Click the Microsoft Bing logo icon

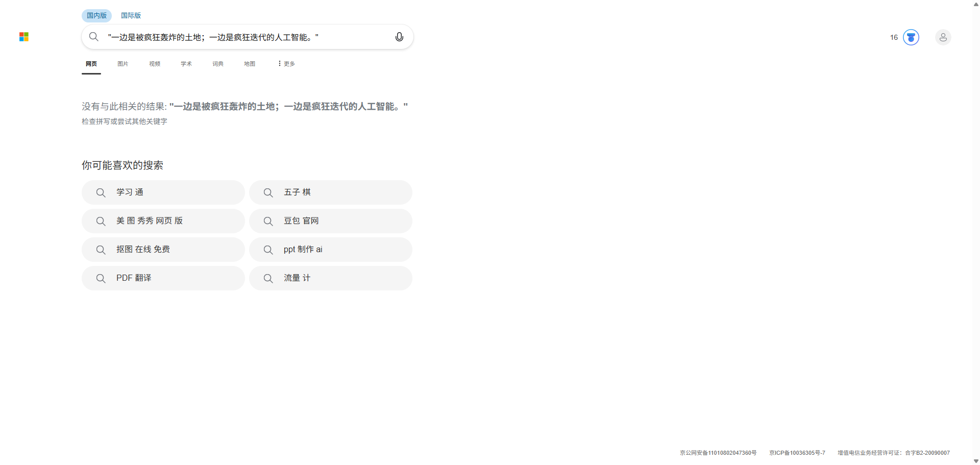click(x=24, y=37)
